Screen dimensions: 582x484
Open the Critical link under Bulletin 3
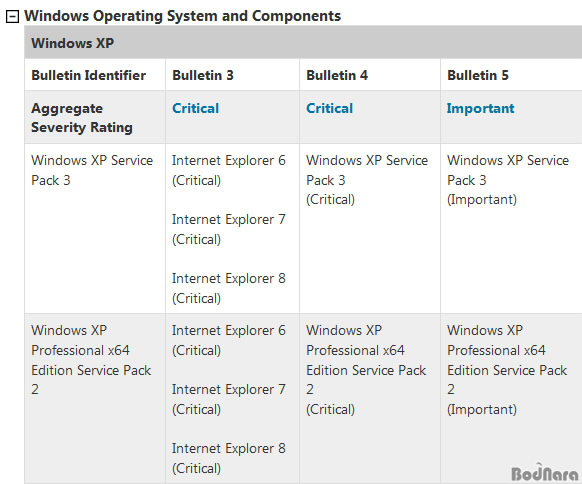coord(196,108)
